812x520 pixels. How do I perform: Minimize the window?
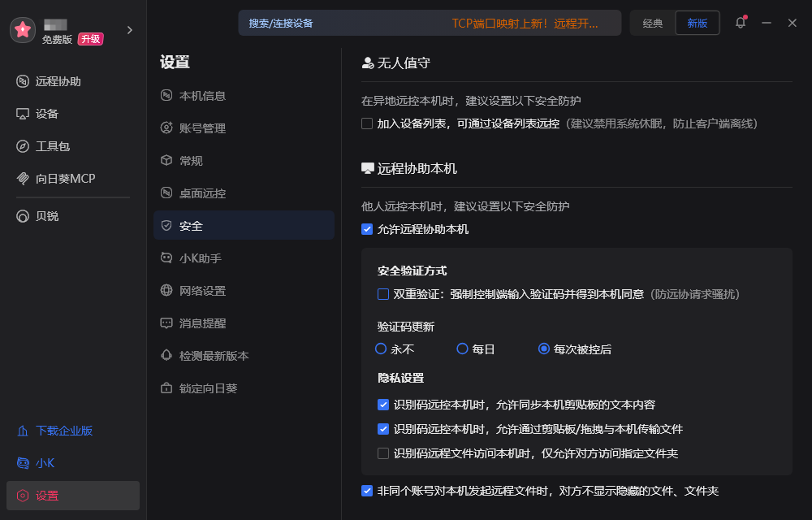767,23
